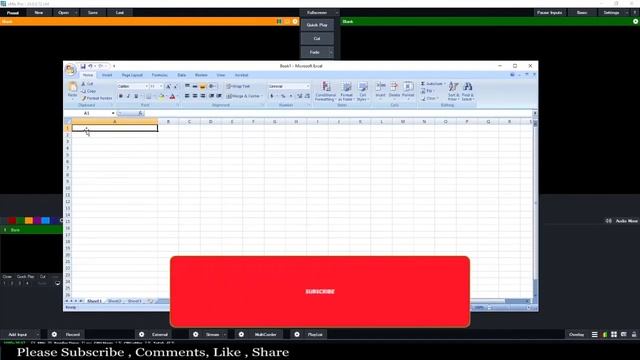
Task: Click the gear icon on the orange preview header
Action: 295,21
